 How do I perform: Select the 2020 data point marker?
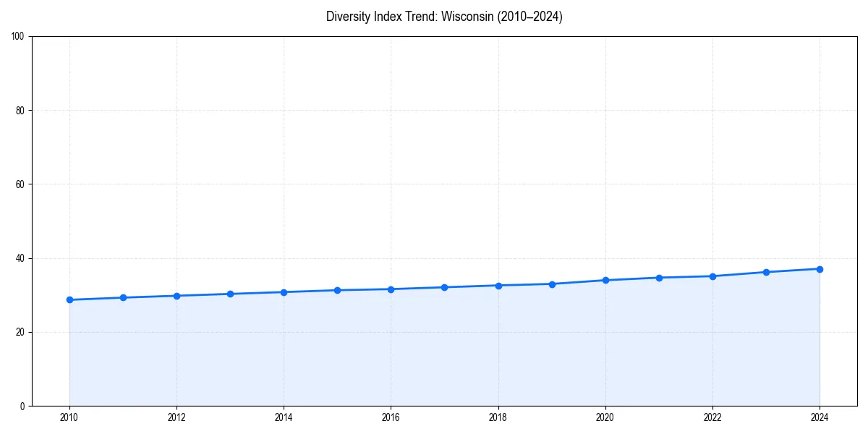coord(605,280)
